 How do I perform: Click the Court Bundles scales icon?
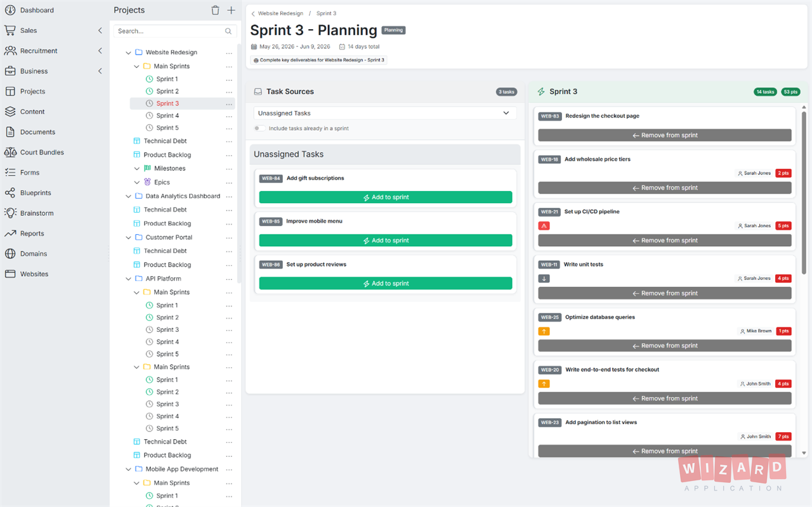coord(10,152)
